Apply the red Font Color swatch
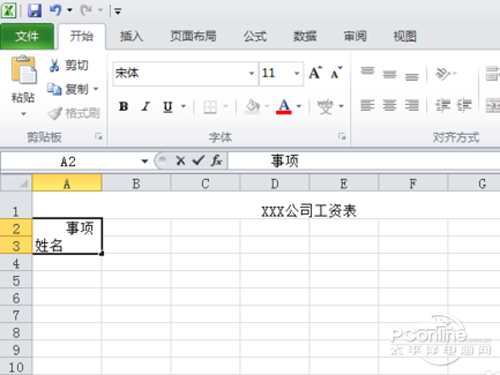 click(284, 106)
